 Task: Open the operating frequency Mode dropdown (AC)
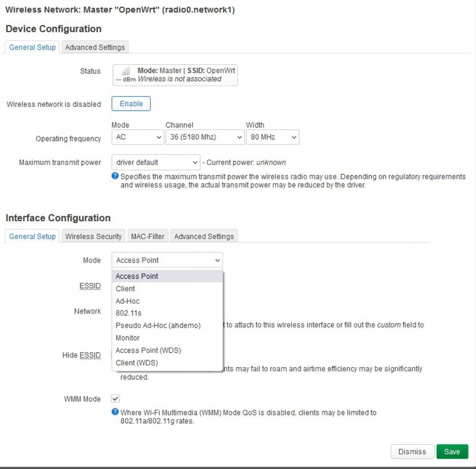click(x=138, y=137)
